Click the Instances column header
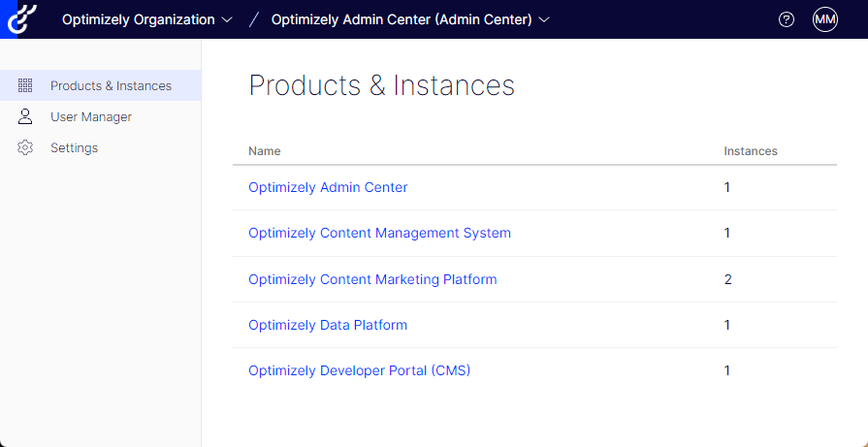868x447 pixels. 751,151
